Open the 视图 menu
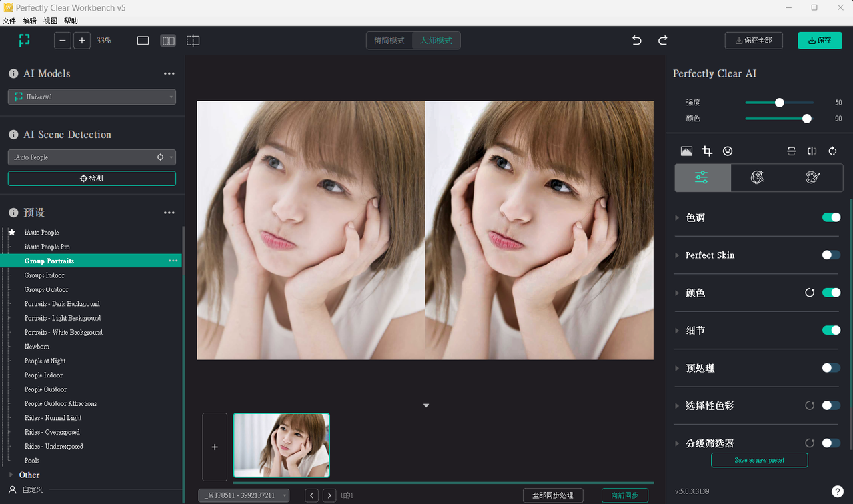Viewport: 853px width, 504px height. 51,21
